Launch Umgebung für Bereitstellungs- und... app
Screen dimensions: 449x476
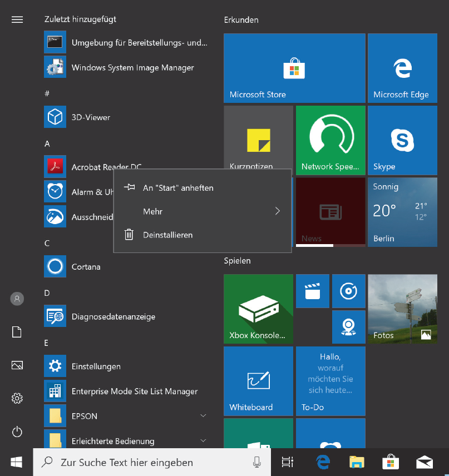pyautogui.click(x=126, y=42)
